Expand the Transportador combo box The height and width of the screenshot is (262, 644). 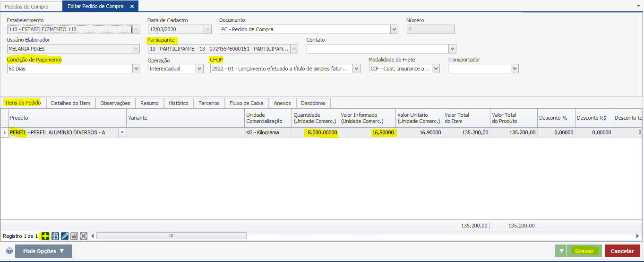[515, 69]
